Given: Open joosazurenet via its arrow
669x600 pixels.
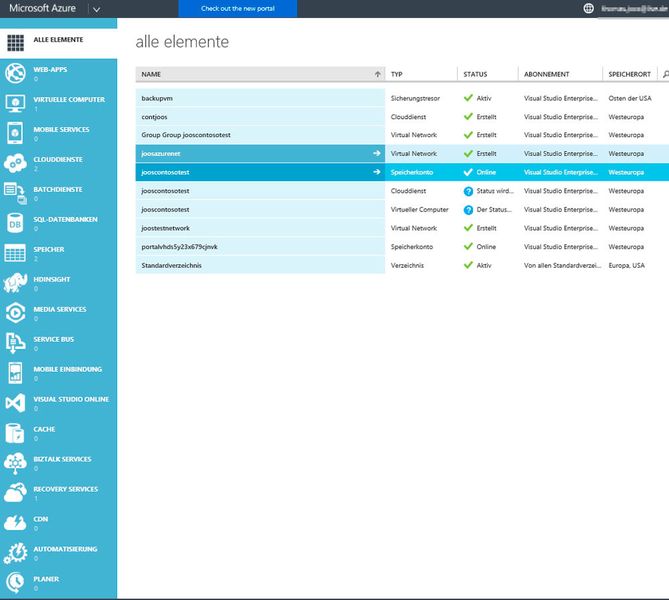Looking at the screenshot, I should point(377,154).
